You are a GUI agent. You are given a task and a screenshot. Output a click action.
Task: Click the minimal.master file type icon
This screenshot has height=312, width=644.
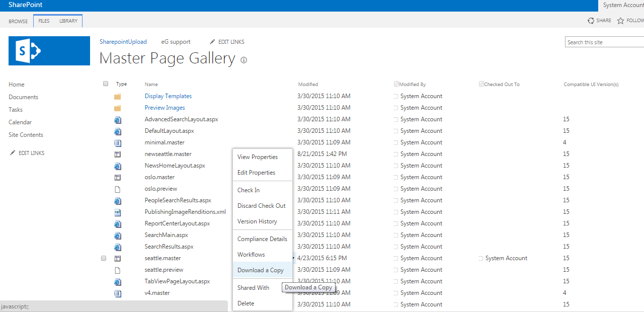pos(117,142)
